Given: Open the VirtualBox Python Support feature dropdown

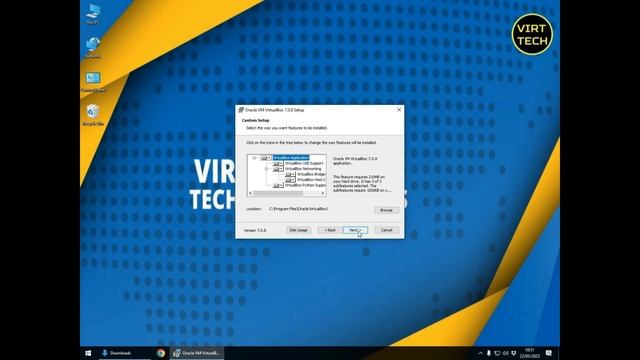Looking at the screenshot, I should pos(278,185).
